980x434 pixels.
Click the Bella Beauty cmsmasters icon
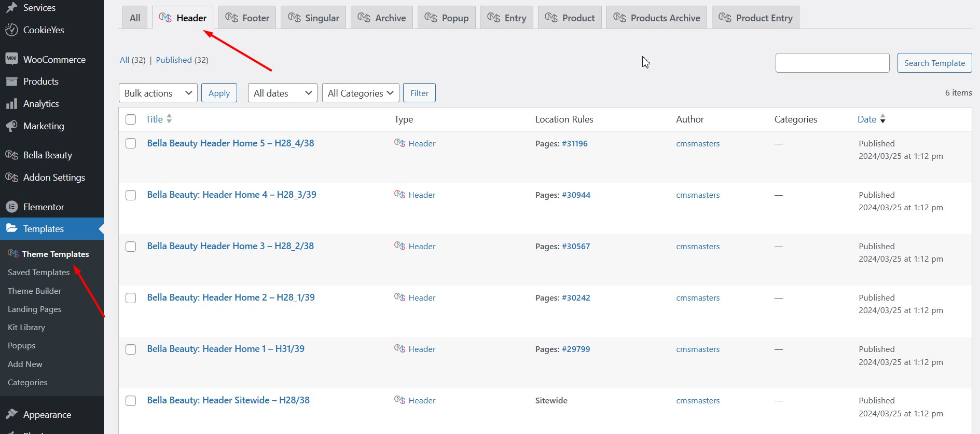click(11, 155)
